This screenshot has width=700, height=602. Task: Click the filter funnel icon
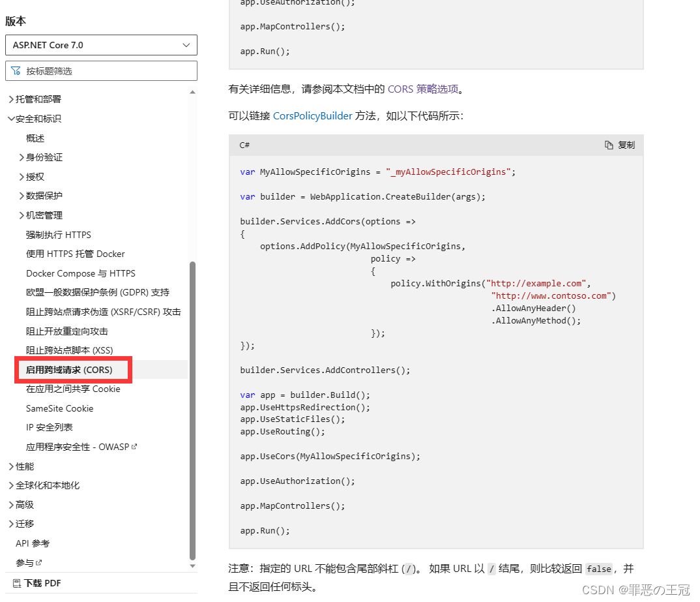tap(16, 71)
